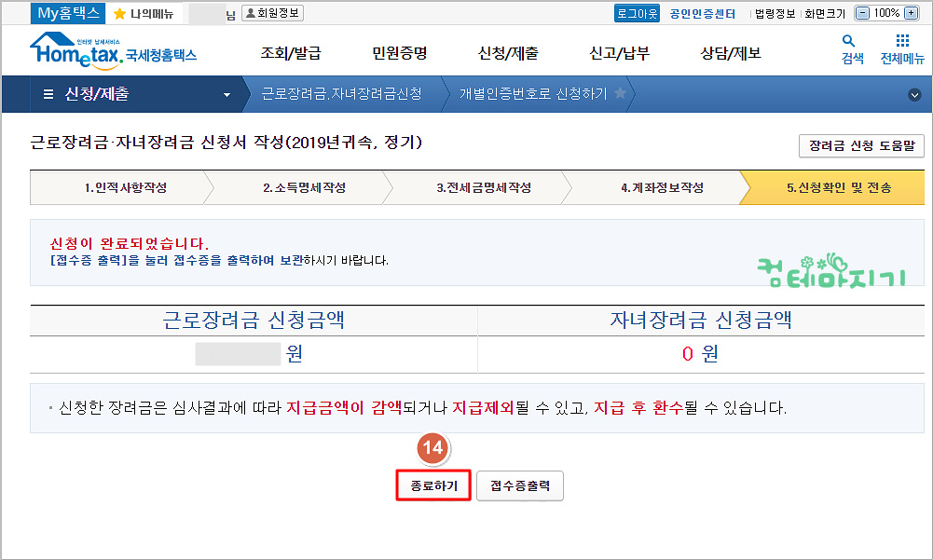933x560 pixels.
Task: Click the 로그아웃 button
Action: (637, 13)
